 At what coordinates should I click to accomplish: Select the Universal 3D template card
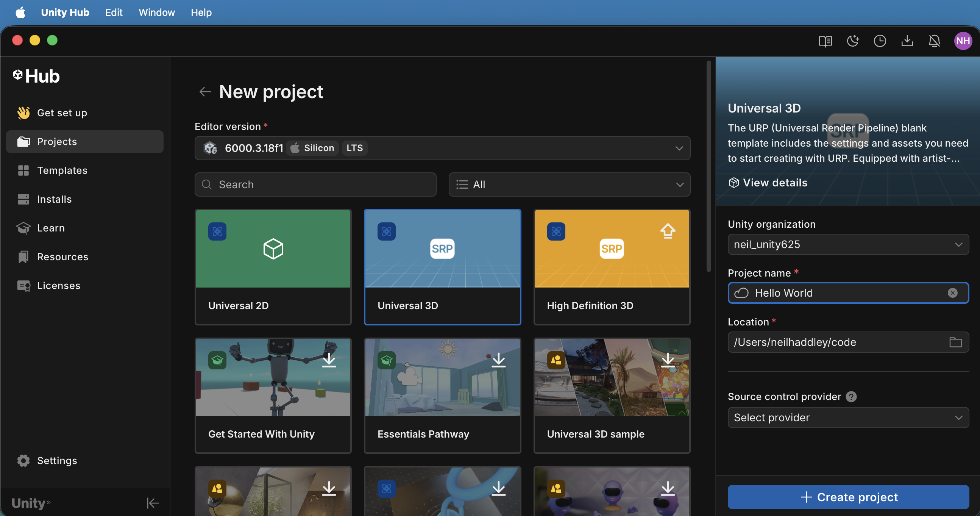pos(442,267)
